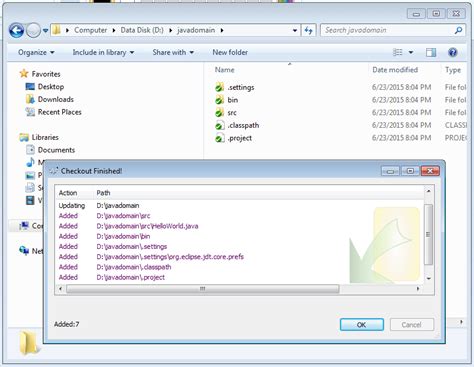Viewport: 474px width, 367px height.
Task: Click scroll right arrow in checkout list
Action: 418,289
